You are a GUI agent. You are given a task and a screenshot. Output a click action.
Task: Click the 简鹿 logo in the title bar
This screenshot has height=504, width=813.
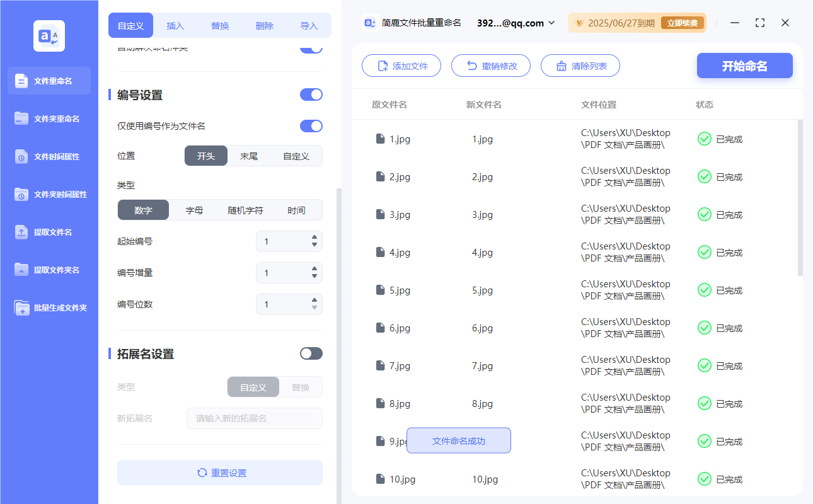click(369, 21)
